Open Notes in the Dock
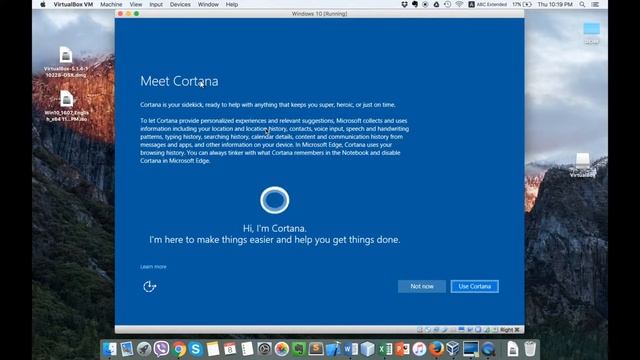The height and width of the screenshot is (360, 640). tap(213, 349)
